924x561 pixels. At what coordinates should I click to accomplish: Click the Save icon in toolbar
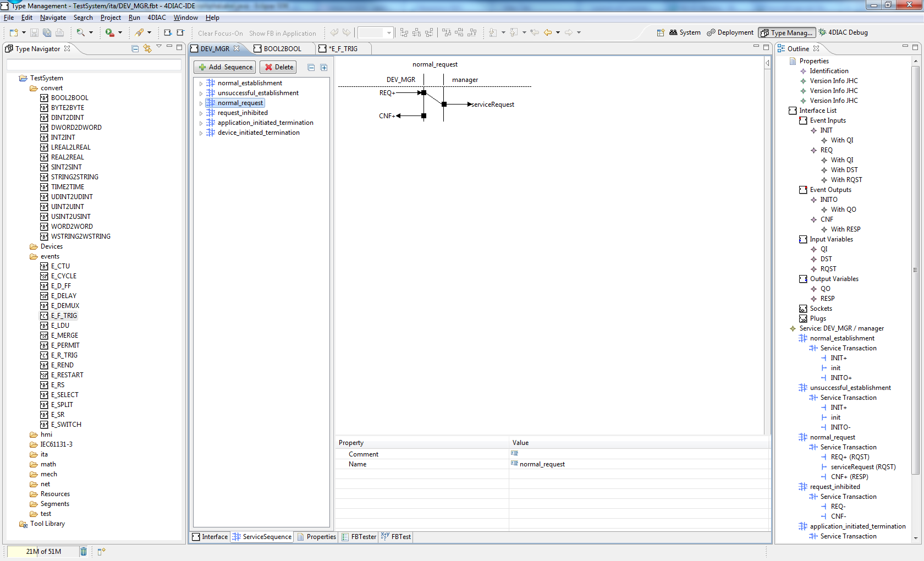point(34,33)
